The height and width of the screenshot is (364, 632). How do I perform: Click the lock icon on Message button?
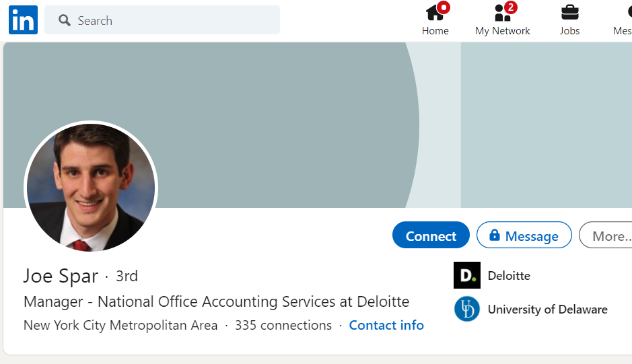coord(495,235)
